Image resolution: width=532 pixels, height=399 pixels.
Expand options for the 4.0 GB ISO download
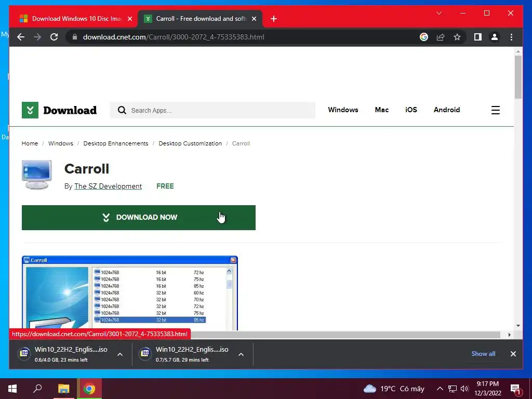(120, 354)
